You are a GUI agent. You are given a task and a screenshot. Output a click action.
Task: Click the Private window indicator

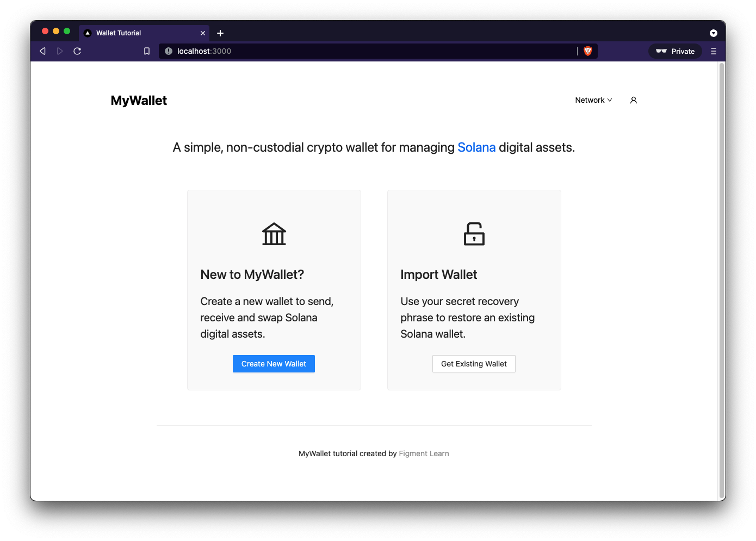tap(675, 51)
